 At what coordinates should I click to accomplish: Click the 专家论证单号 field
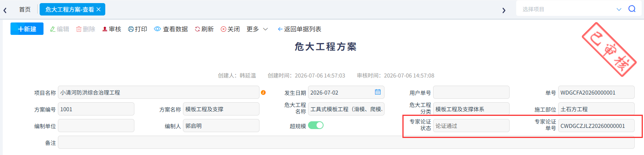(596, 126)
